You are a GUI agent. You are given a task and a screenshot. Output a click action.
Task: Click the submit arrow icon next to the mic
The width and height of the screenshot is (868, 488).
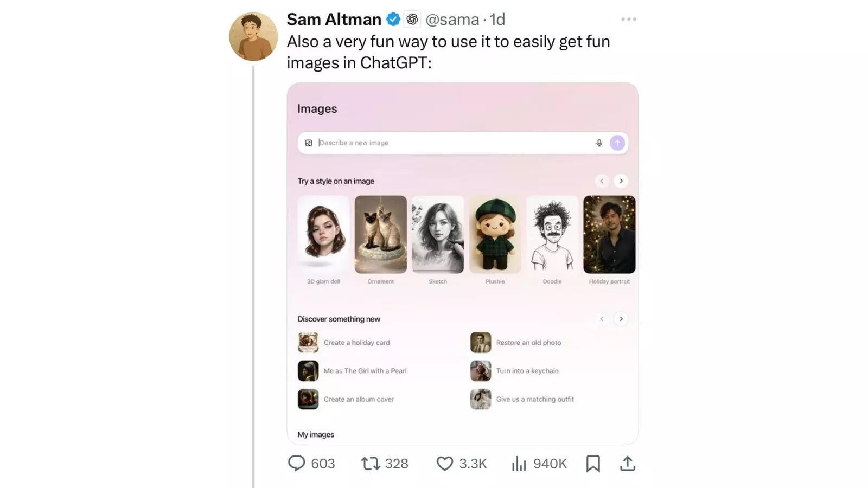click(x=617, y=143)
